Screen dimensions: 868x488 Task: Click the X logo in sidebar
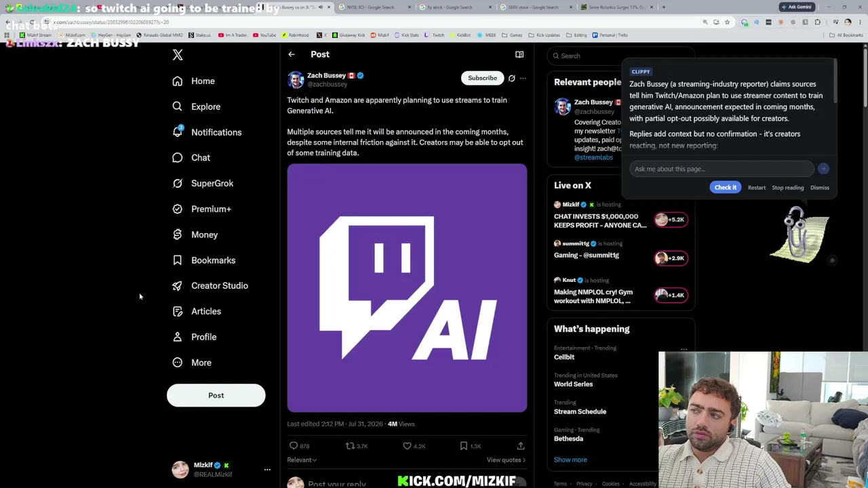coord(178,55)
